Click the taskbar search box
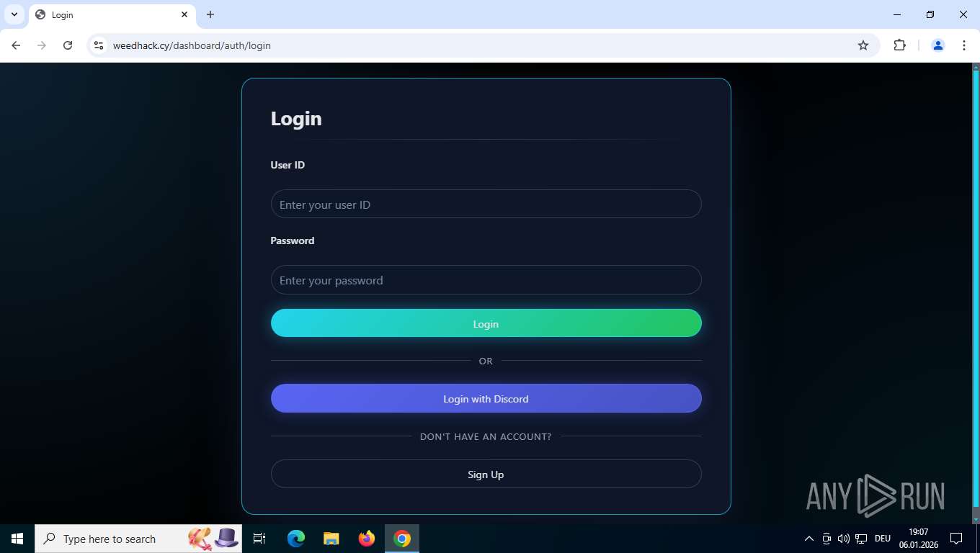 pos(138,539)
